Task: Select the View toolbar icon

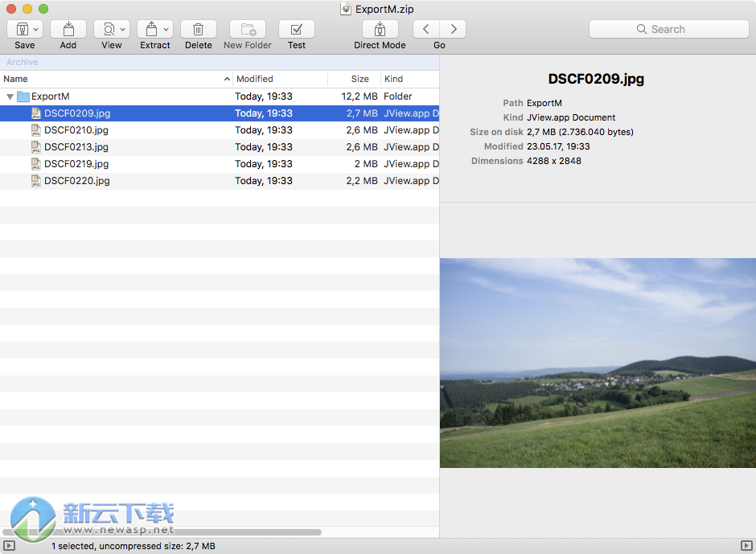Action: point(107,28)
